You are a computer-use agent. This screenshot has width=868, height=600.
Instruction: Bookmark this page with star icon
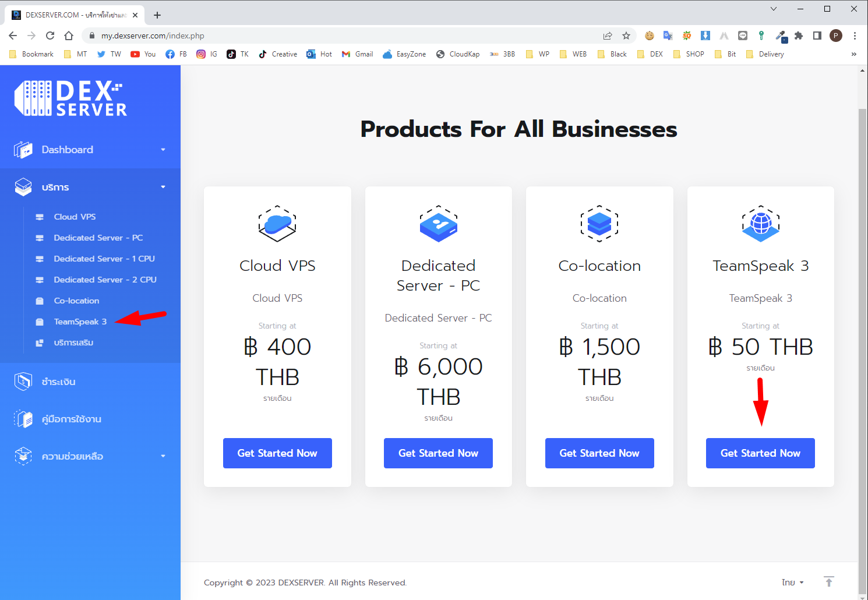[626, 36]
